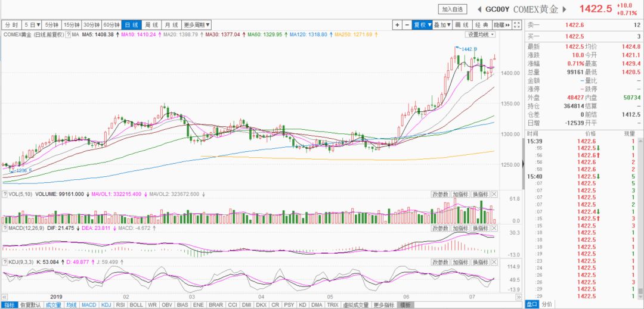The image size is (644, 309).
Task: Hide the side panel with 隐藏 button
Action: point(502,25)
